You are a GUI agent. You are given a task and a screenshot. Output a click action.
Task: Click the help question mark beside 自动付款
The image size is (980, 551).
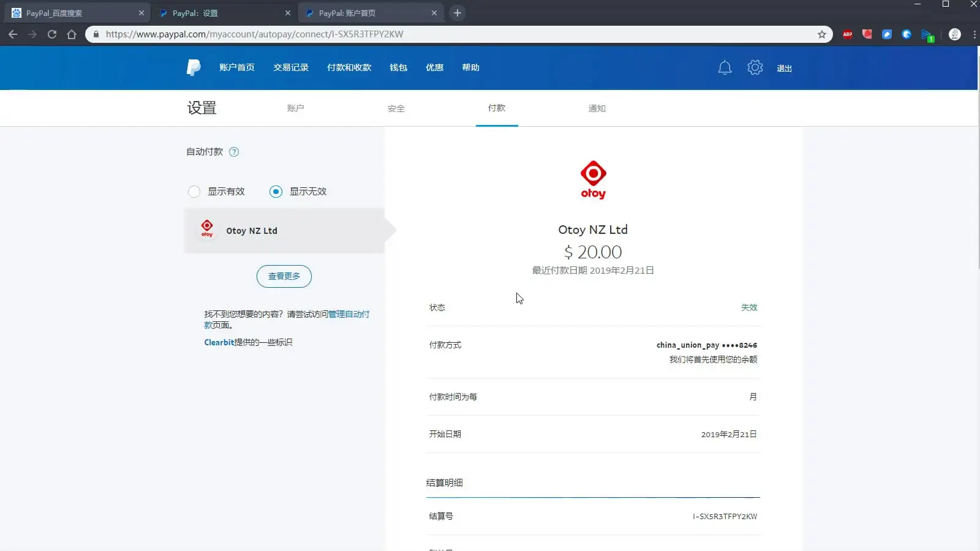tap(234, 152)
